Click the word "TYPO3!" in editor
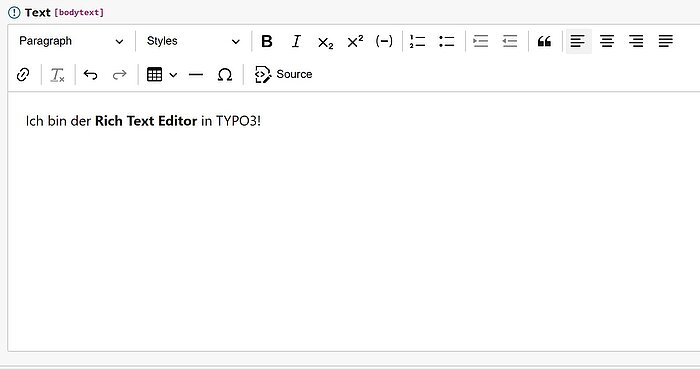Screen dimensions: 700x369 (x=238, y=121)
